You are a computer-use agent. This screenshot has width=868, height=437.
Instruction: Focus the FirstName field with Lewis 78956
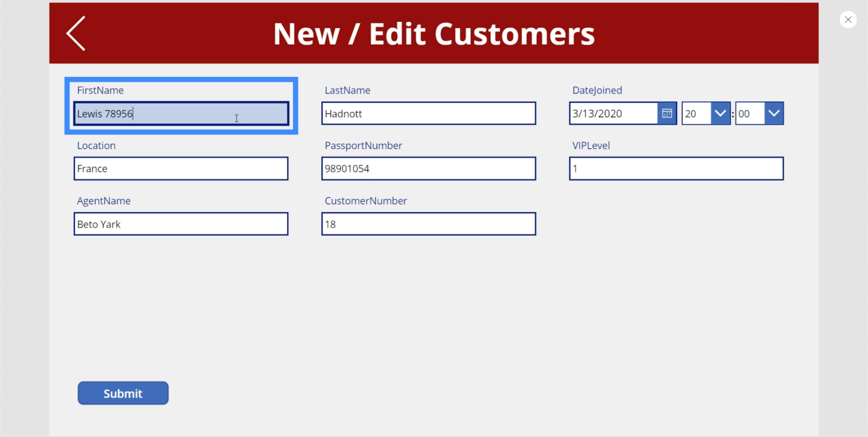(181, 113)
